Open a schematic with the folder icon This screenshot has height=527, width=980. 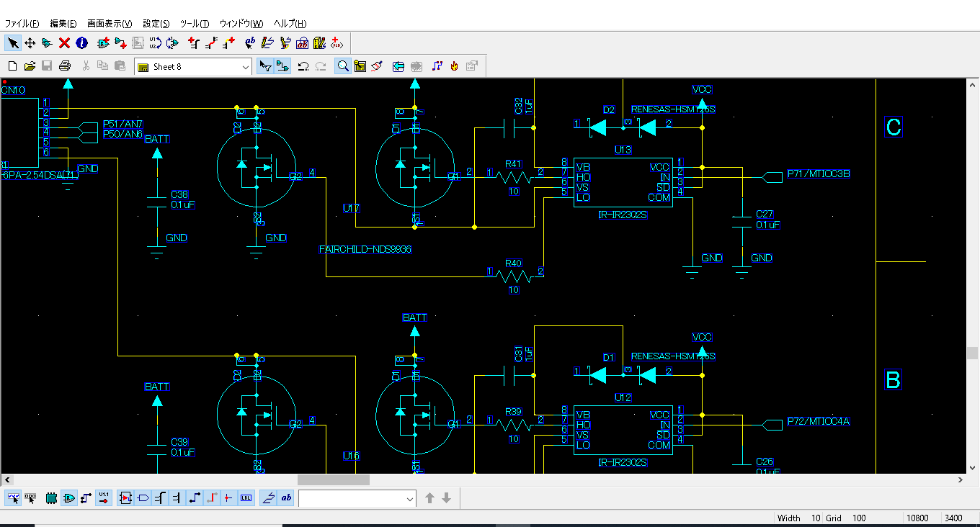click(30, 66)
